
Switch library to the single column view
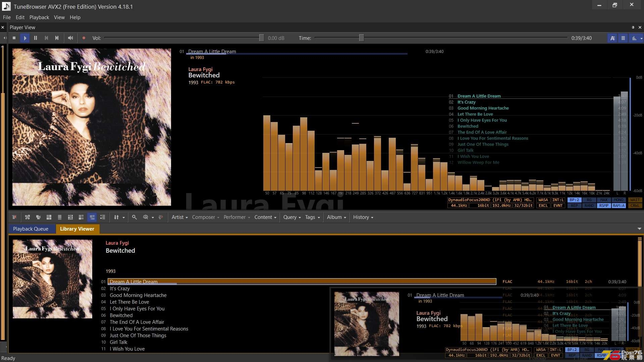tap(60, 217)
